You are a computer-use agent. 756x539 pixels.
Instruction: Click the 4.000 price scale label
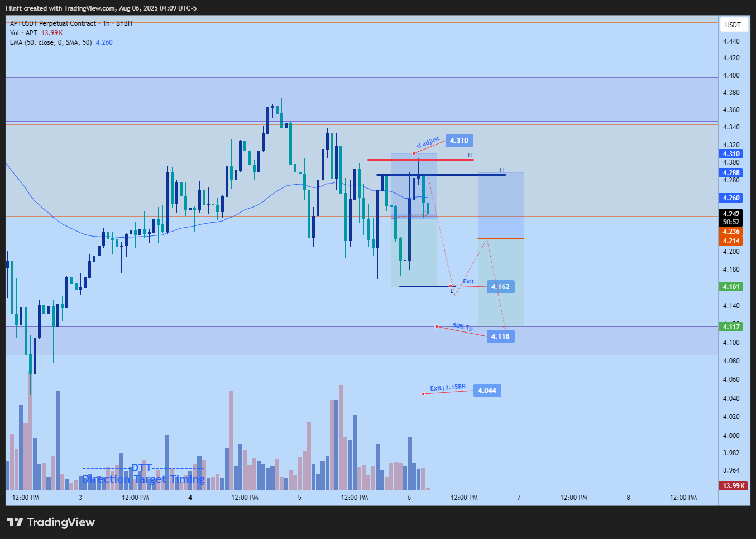click(731, 436)
